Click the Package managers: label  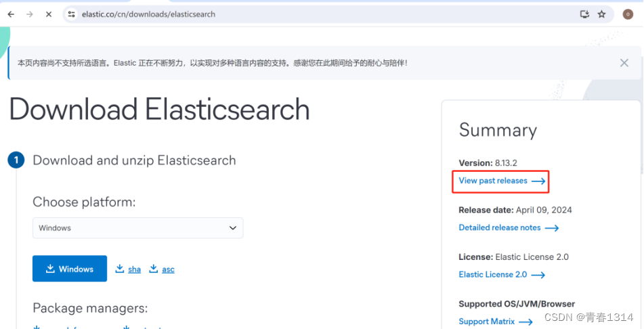90,308
